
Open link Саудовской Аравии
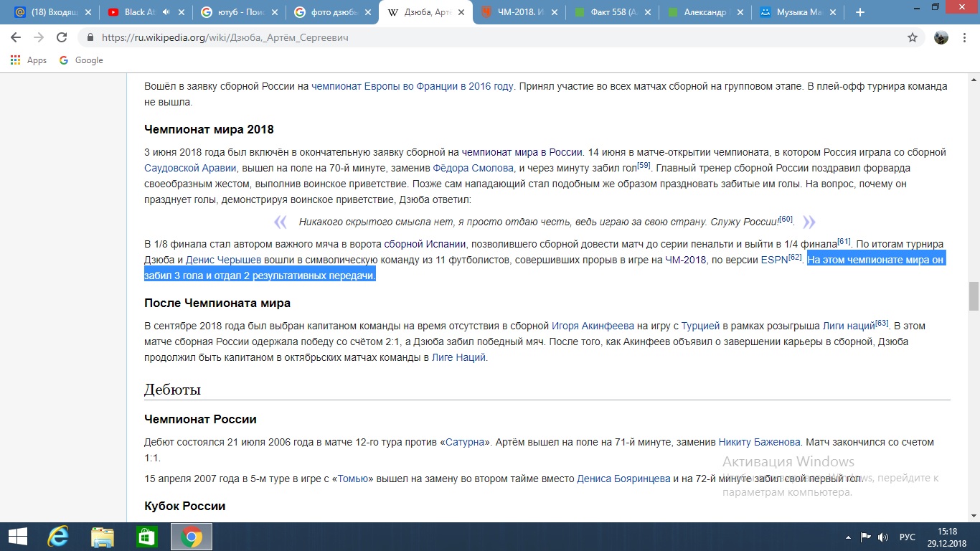point(190,168)
